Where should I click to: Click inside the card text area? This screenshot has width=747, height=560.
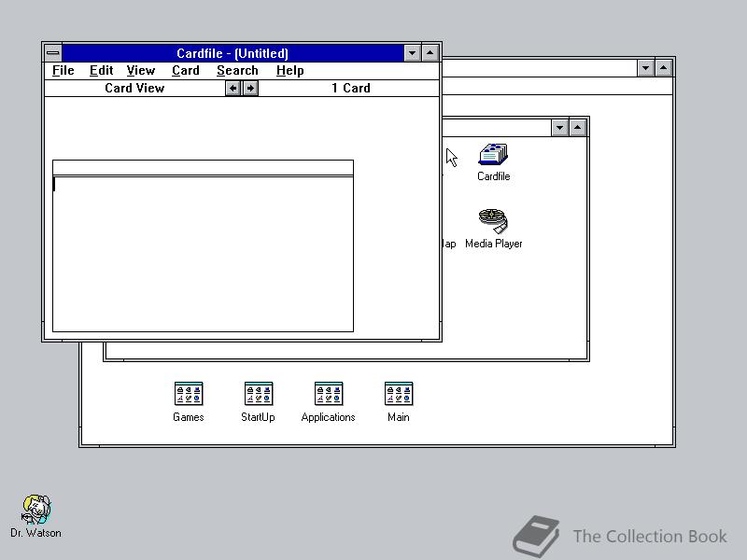203,254
